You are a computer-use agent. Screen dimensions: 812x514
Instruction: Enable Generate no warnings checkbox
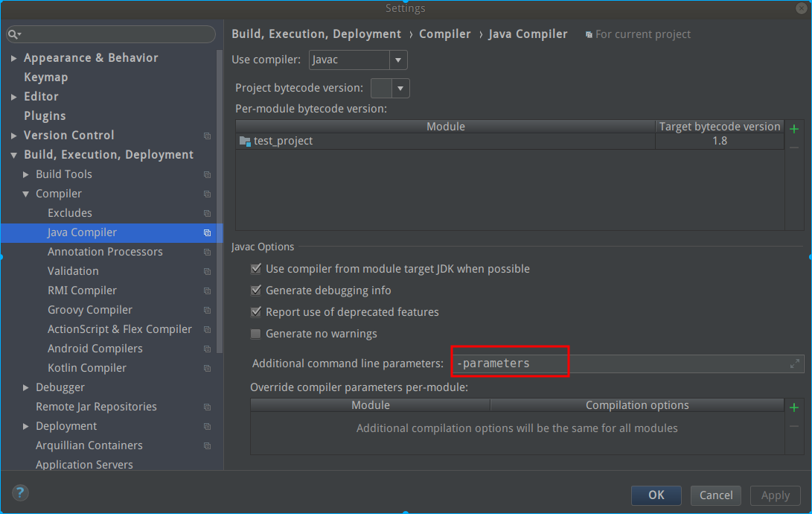tap(256, 334)
